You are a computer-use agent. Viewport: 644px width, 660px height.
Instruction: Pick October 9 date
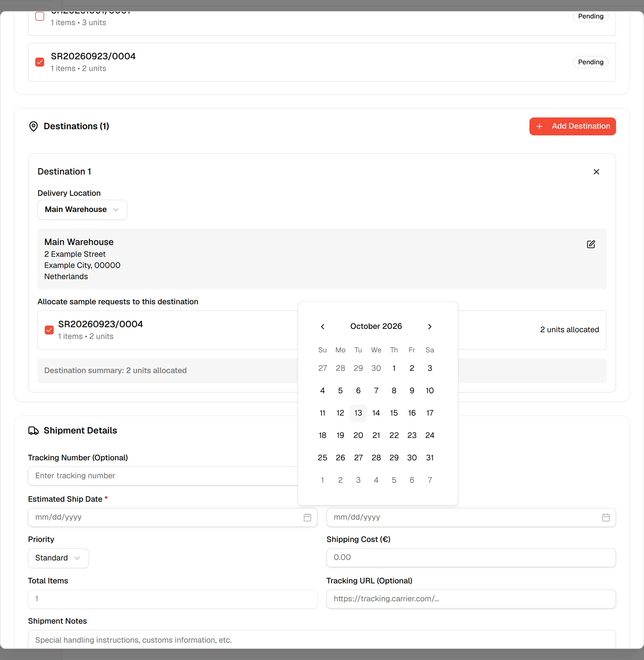pos(412,391)
